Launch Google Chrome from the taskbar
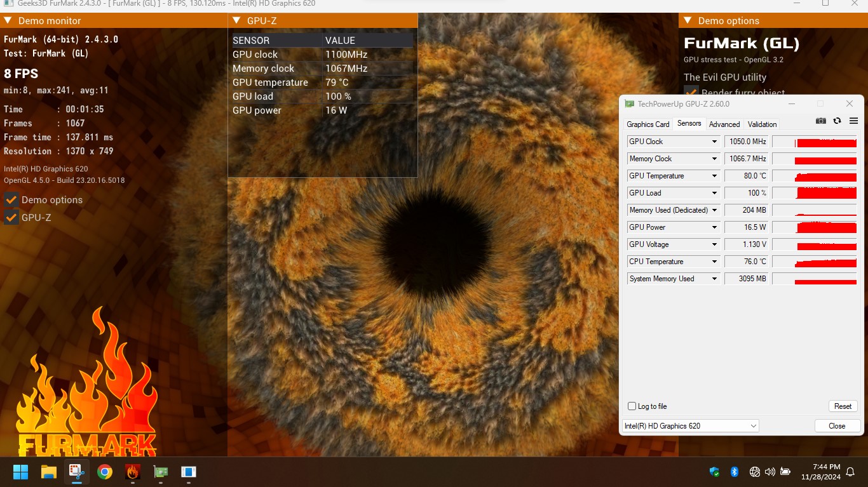 click(x=105, y=472)
